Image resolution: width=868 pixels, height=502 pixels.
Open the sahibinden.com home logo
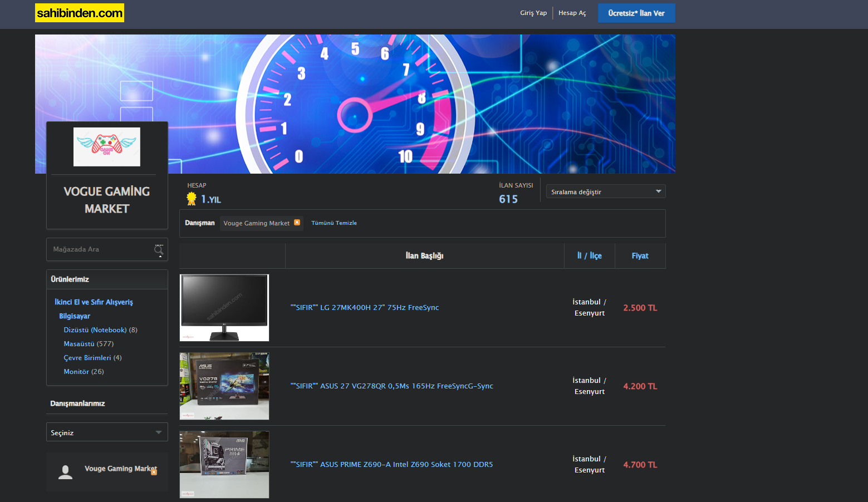80,13
